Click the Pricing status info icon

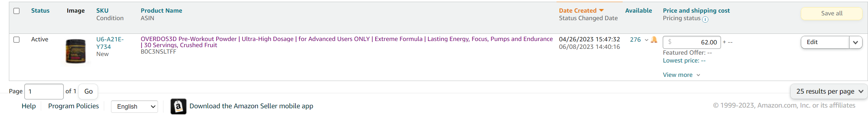[705, 19]
